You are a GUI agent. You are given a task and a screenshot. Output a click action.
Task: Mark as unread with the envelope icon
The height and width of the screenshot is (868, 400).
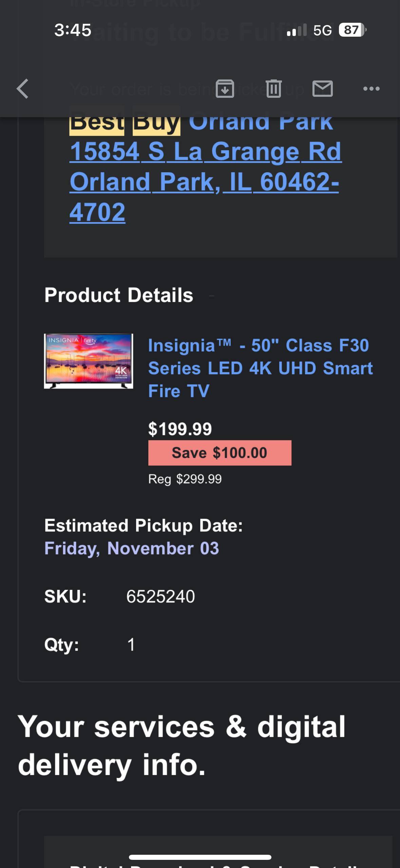322,89
